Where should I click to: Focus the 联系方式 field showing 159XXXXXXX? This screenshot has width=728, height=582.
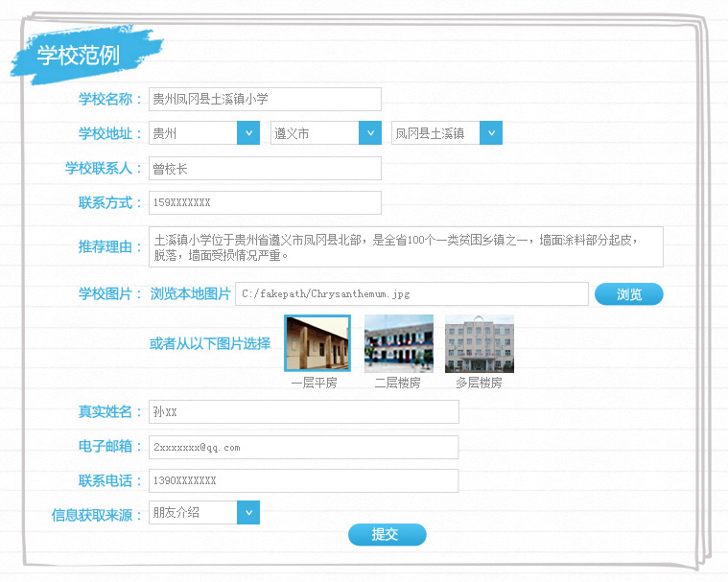point(265,203)
